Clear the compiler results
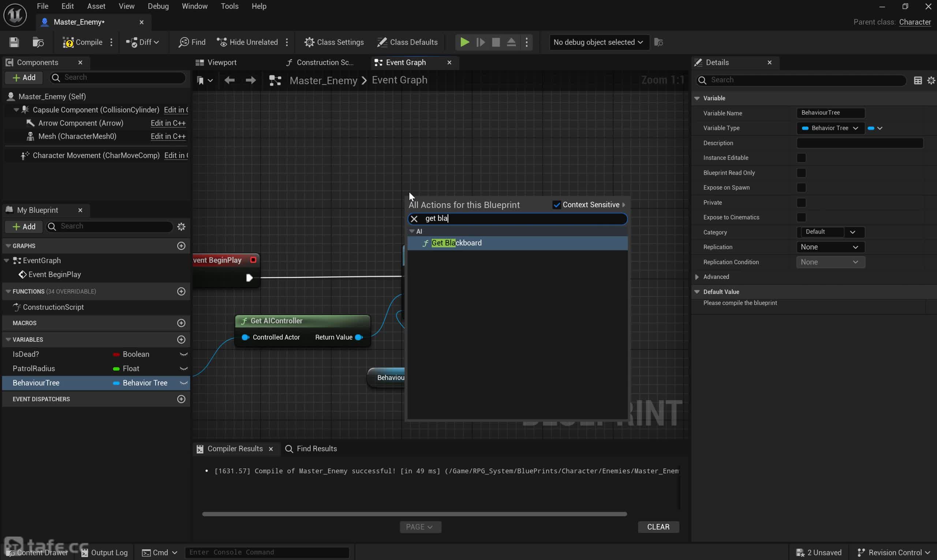 (x=658, y=527)
